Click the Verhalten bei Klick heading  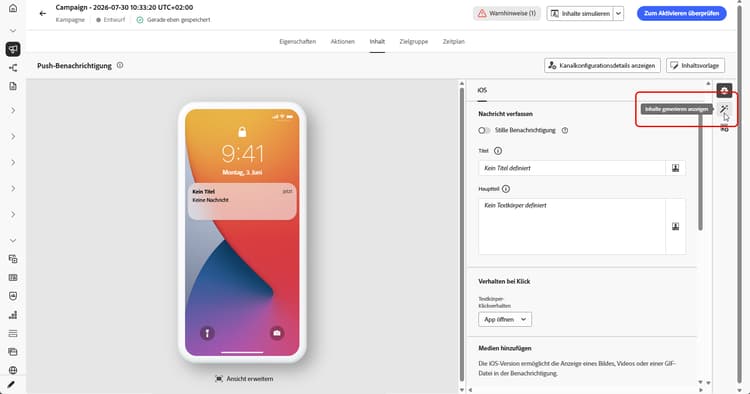(x=504, y=282)
